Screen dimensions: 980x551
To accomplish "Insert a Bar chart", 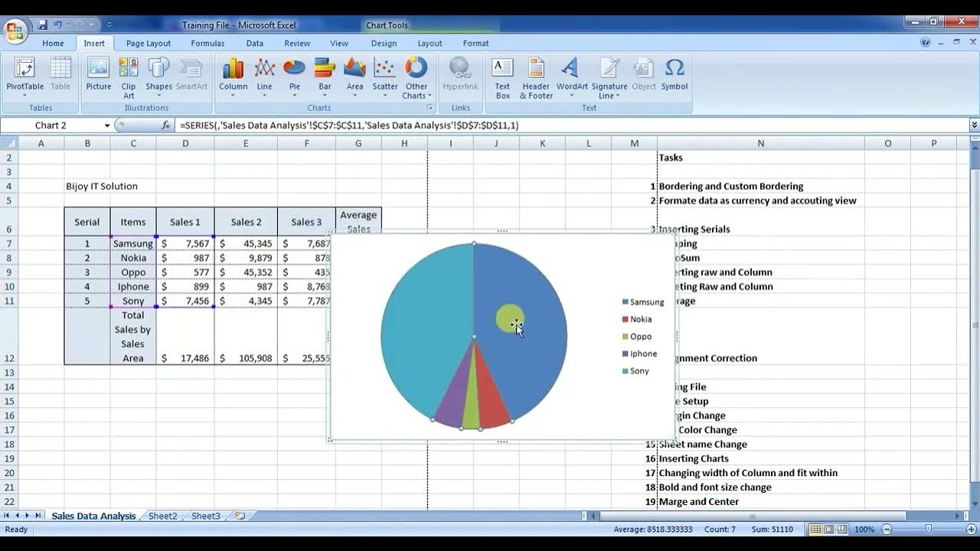I will click(325, 77).
